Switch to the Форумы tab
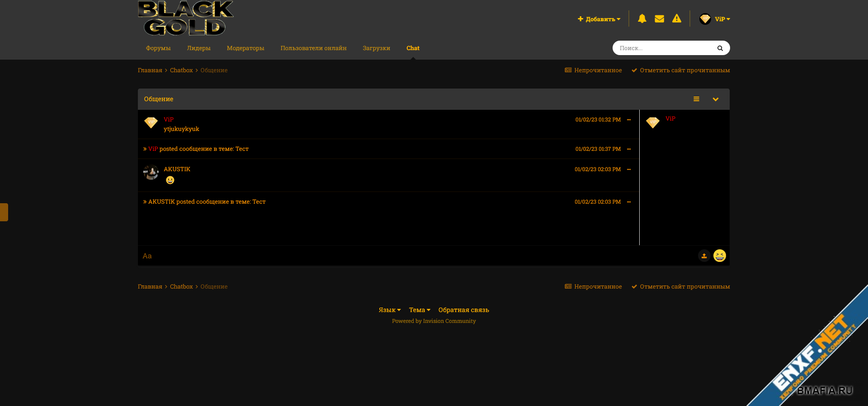Screen dimensions: 868x406 tap(158, 48)
